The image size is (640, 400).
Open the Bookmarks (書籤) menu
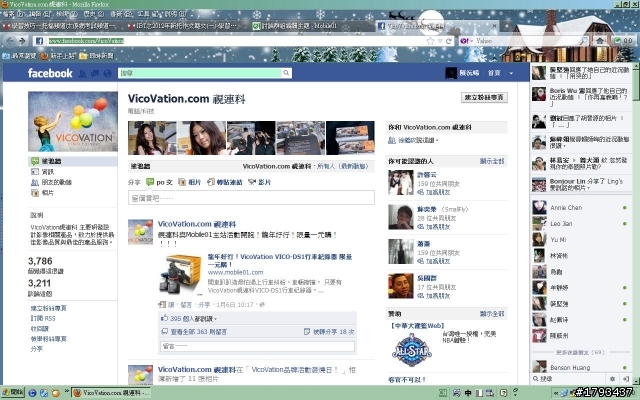point(121,14)
